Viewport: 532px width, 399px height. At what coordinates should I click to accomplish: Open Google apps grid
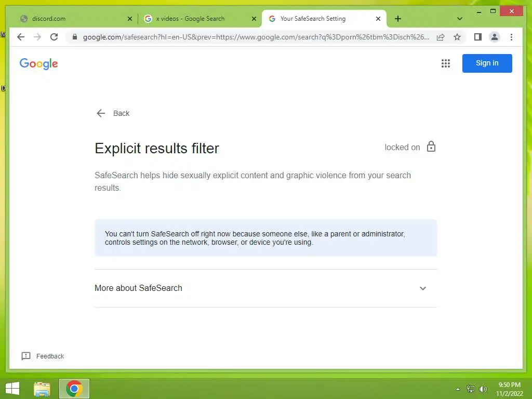445,63
